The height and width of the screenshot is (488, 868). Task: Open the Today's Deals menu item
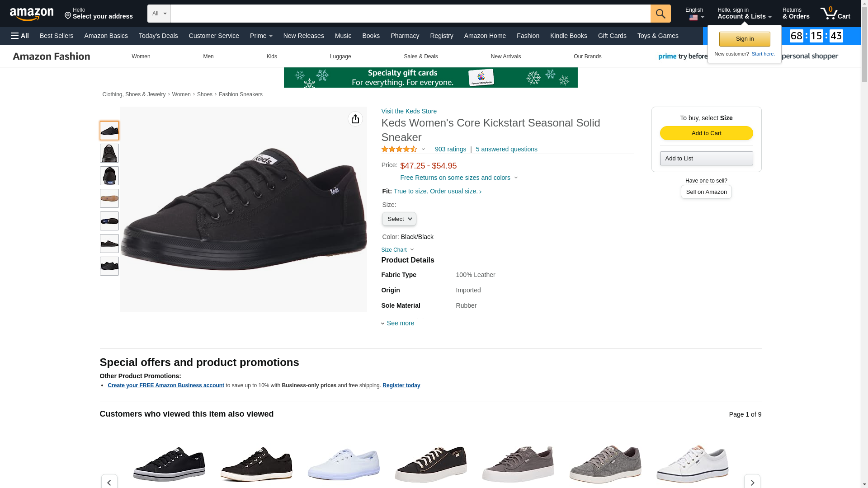pyautogui.click(x=158, y=36)
